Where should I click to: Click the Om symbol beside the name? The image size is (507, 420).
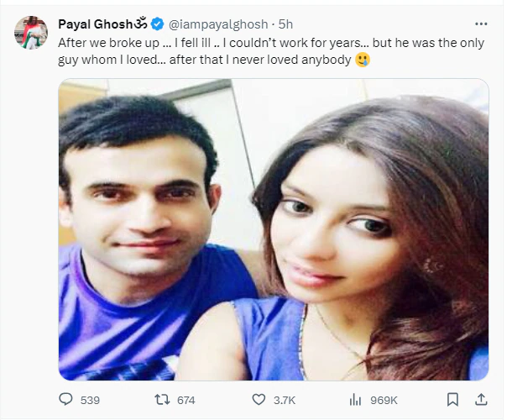tap(141, 24)
